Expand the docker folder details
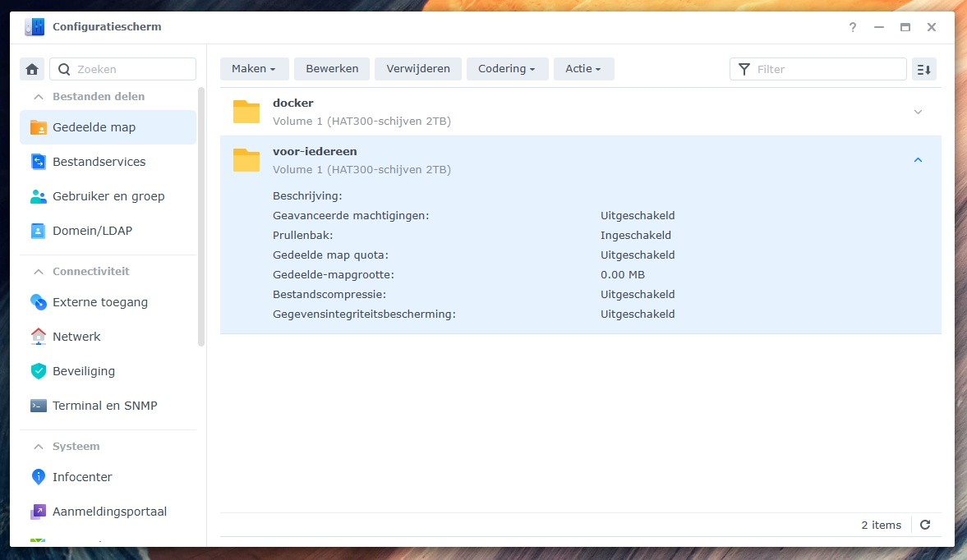This screenshot has width=967, height=560. [919, 112]
